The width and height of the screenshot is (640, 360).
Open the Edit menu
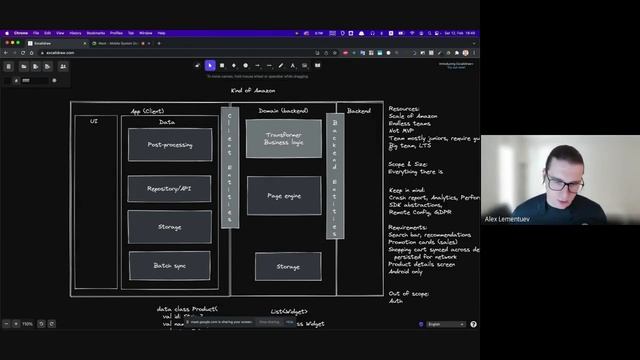(47, 33)
